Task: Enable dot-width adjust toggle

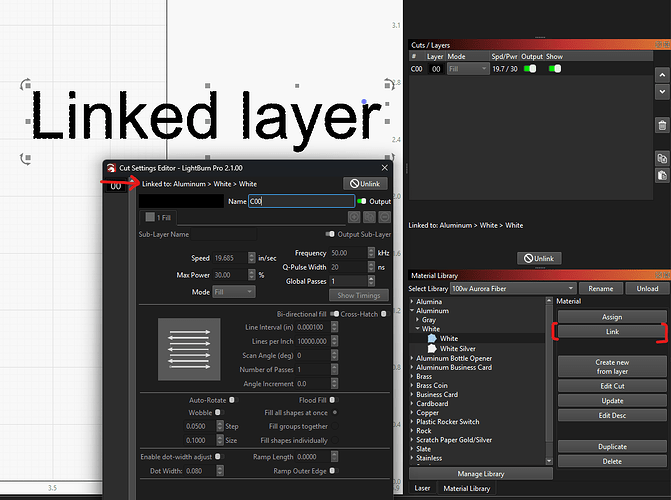Action: (x=219, y=457)
